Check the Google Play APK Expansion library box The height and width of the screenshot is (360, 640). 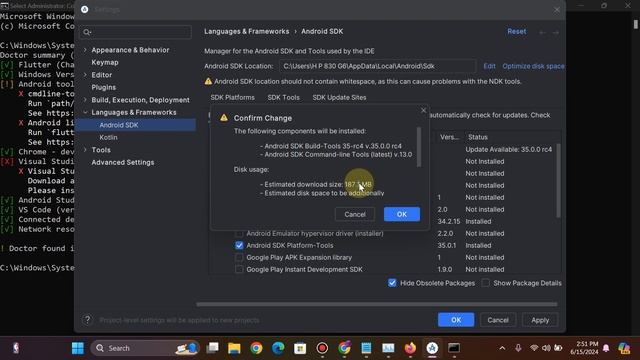pos(239,258)
